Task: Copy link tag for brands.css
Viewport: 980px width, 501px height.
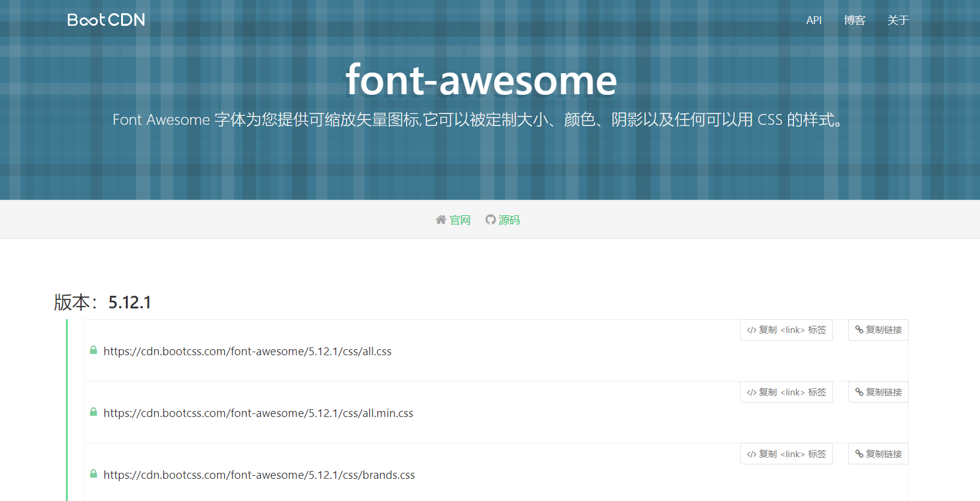Action: (x=786, y=454)
